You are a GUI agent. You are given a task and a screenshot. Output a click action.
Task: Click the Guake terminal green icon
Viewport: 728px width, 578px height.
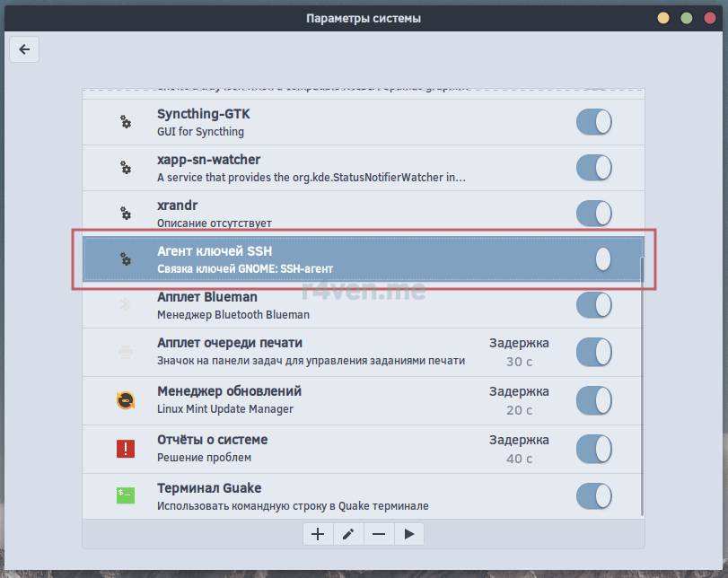126,495
